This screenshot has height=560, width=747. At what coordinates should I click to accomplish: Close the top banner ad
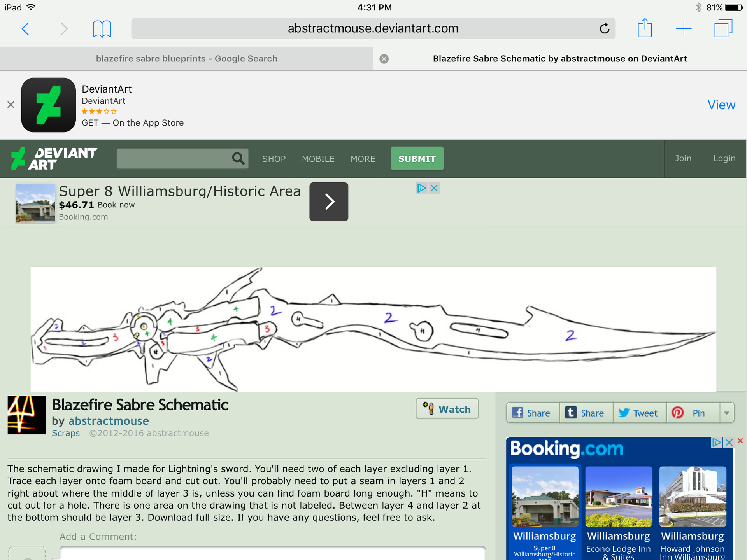coord(434,188)
